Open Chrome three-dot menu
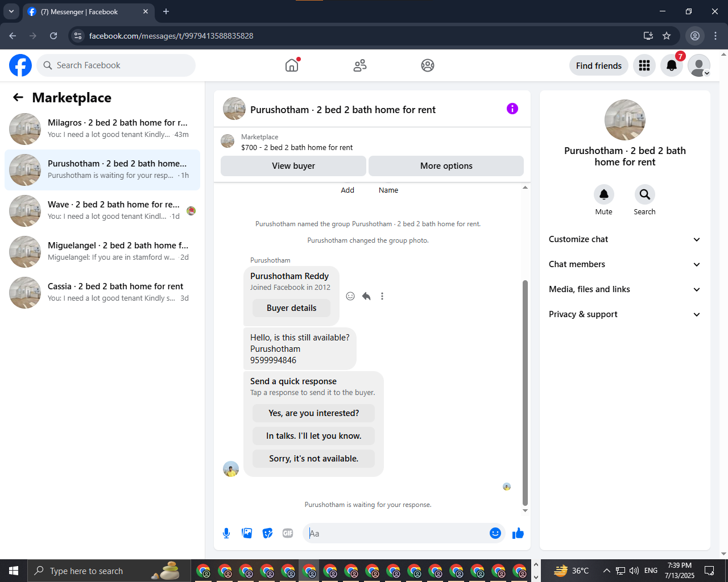Screen dimensions: 728x582 pos(715,36)
